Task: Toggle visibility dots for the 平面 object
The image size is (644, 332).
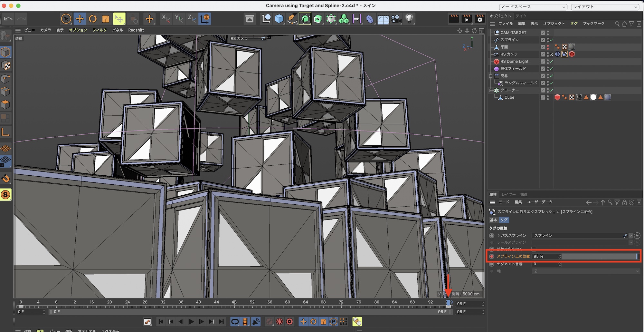Action: coord(548,47)
